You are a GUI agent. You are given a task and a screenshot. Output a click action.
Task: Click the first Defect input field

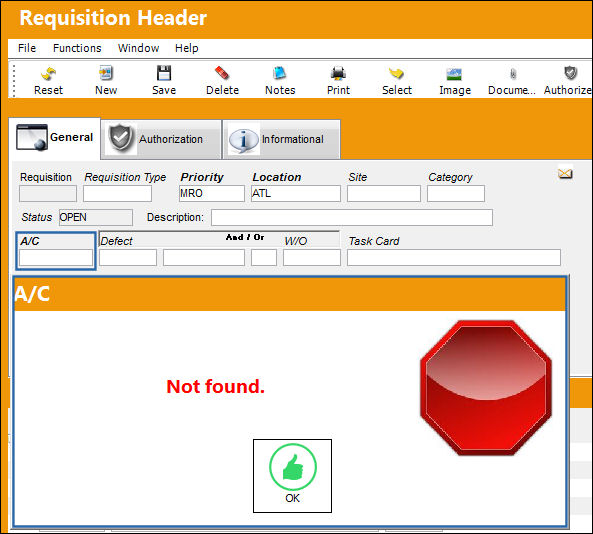[128, 258]
